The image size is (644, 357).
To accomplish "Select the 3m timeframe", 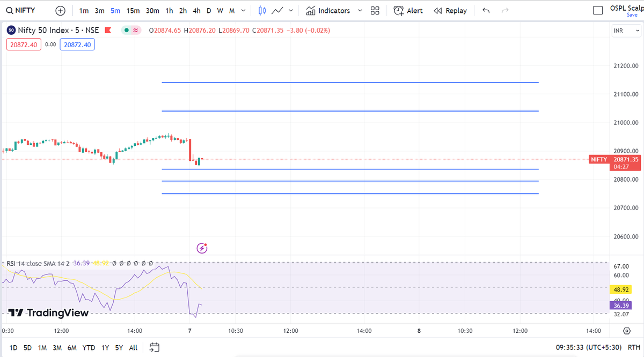I will pyautogui.click(x=100, y=11).
